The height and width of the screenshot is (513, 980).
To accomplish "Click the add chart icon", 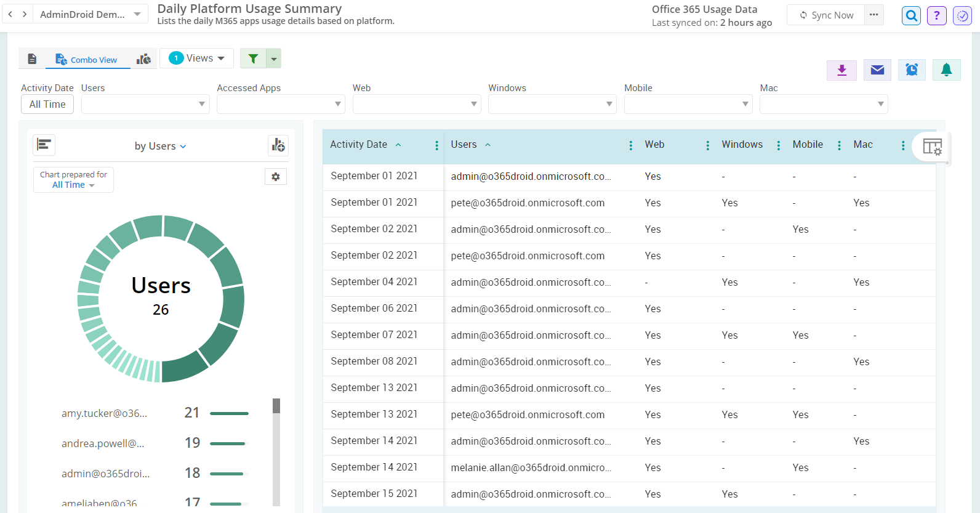I will coord(278,145).
